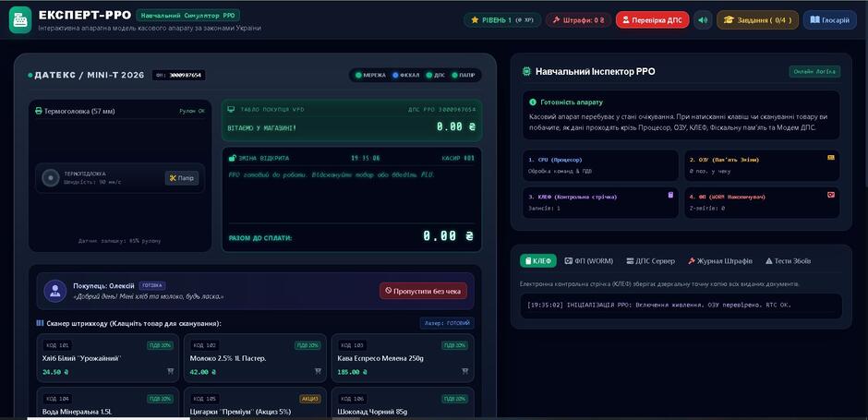The image size is (868, 420).
Task: Open the Тести Збоїв tab
Action: 788,260
